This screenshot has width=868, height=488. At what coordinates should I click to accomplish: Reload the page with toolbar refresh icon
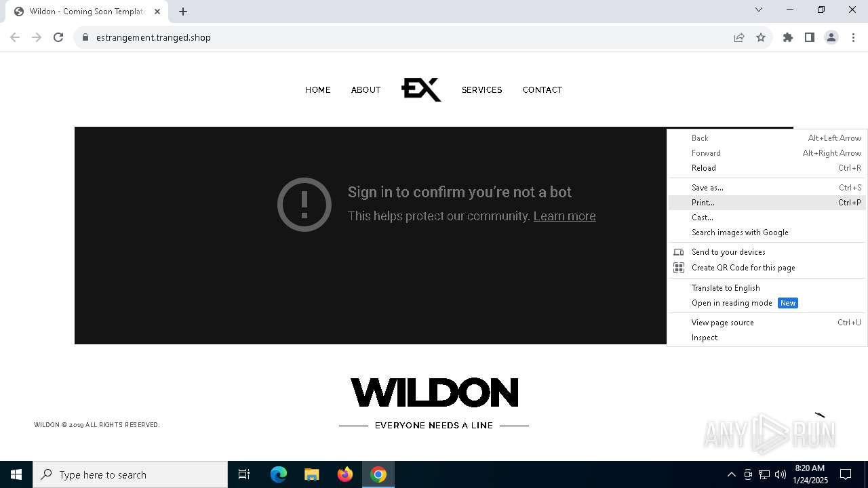[58, 37]
